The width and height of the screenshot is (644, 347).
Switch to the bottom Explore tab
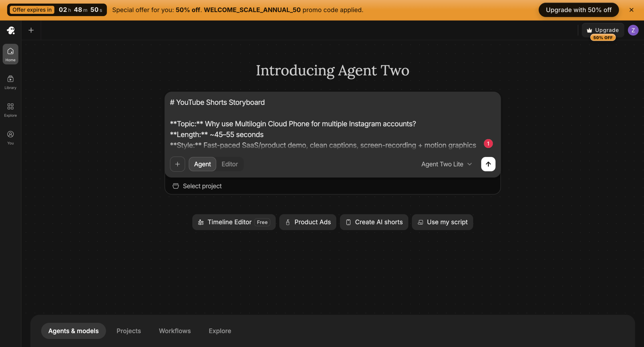pyautogui.click(x=220, y=331)
